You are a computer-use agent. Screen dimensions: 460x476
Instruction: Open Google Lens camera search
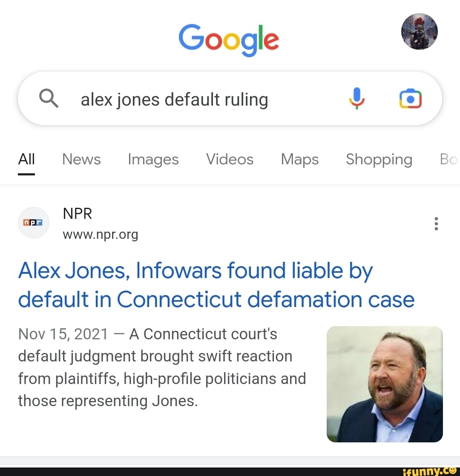[410, 99]
